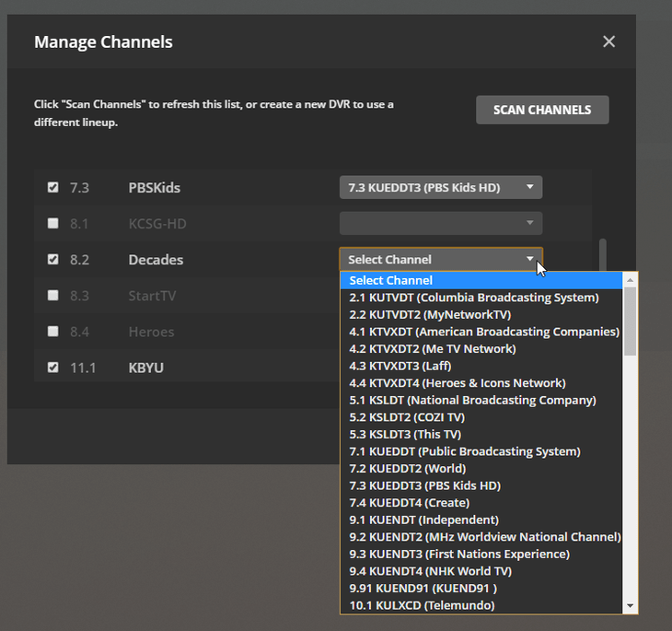This screenshot has height=631, width=672.
Task: Select 9.1 KUENDT (Independent)
Action: (x=481, y=520)
